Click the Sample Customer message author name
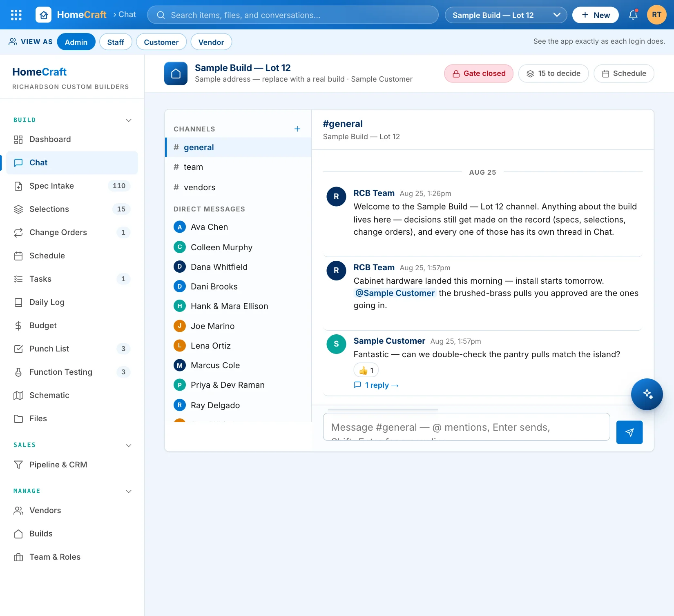Image resolution: width=674 pixels, height=616 pixels. coord(389,341)
